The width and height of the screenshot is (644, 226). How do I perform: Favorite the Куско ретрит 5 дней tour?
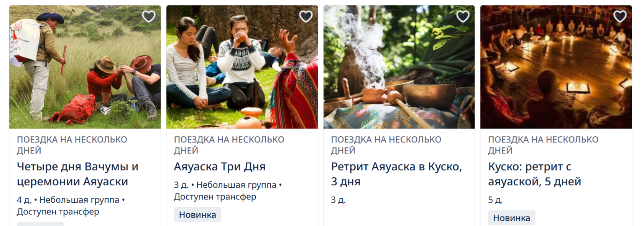(620, 16)
